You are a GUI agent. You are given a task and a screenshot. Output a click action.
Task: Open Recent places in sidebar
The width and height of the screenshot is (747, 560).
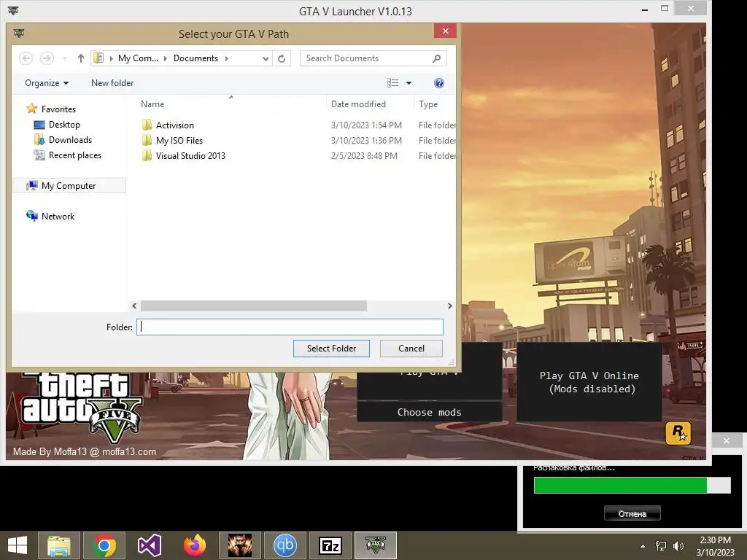tap(75, 155)
